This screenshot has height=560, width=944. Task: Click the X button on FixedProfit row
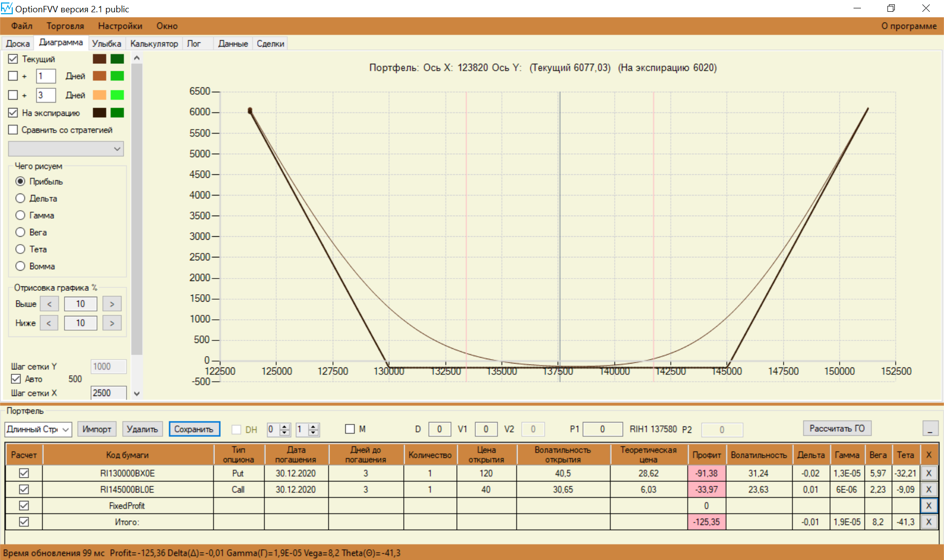[x=928, y=505]
